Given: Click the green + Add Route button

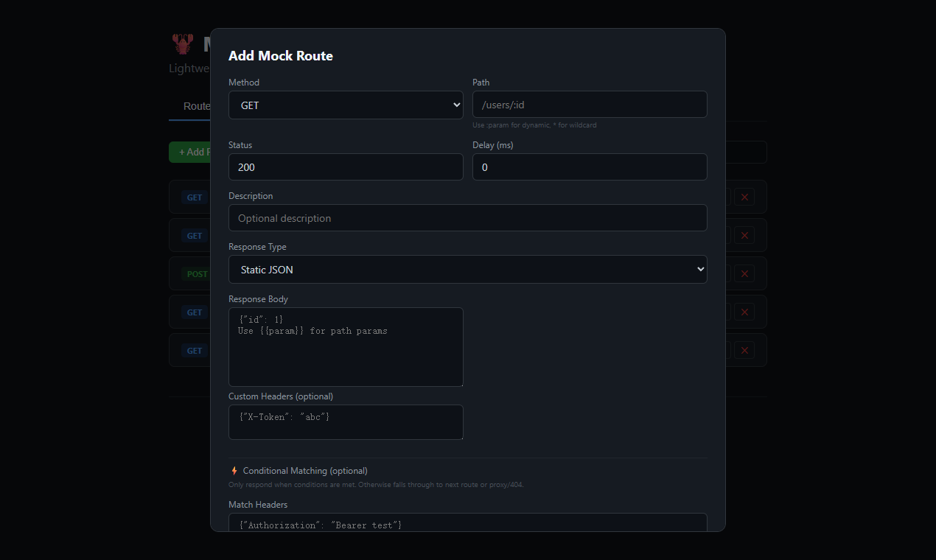Looking at the screenshot, I should click(193, 152).
